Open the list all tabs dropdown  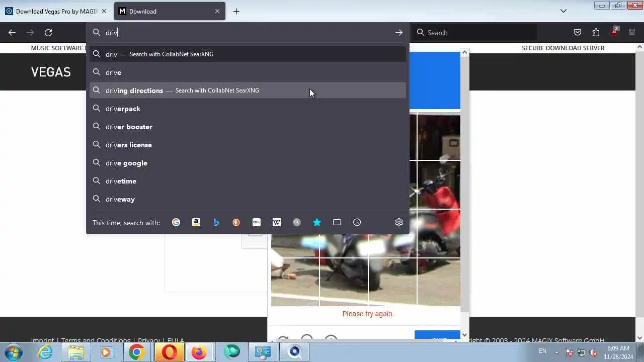point(563,11)
